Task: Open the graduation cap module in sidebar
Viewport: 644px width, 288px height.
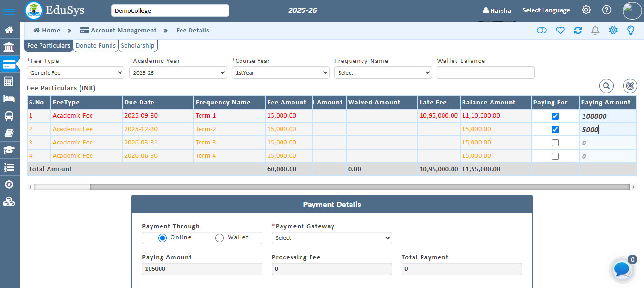Action: (x=10, y=150)
